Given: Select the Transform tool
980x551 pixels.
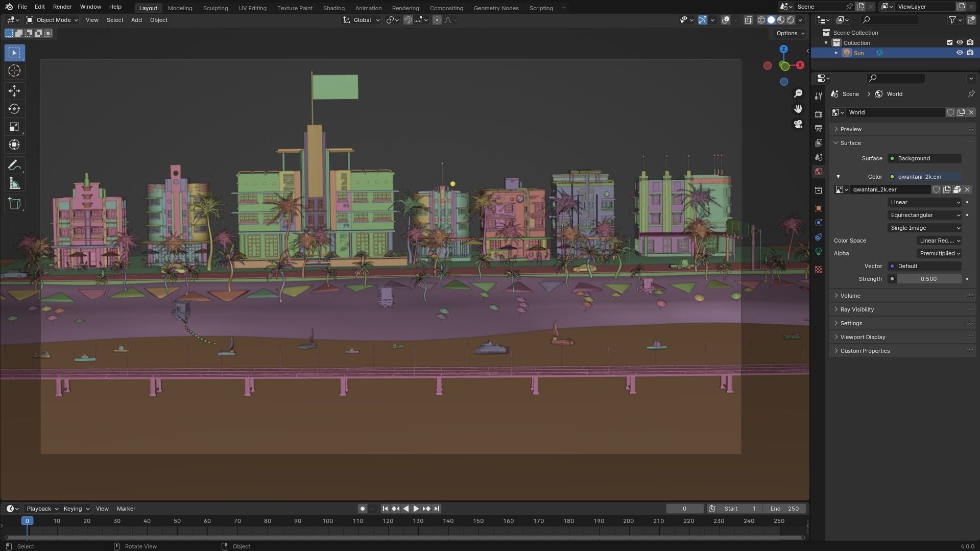Looking at the screenshot, I should point(14,145).
